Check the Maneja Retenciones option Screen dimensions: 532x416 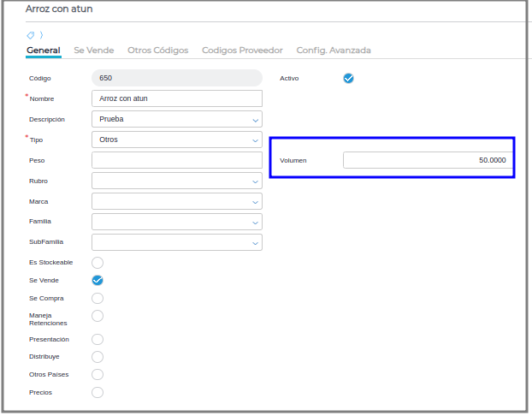(98, 319)
